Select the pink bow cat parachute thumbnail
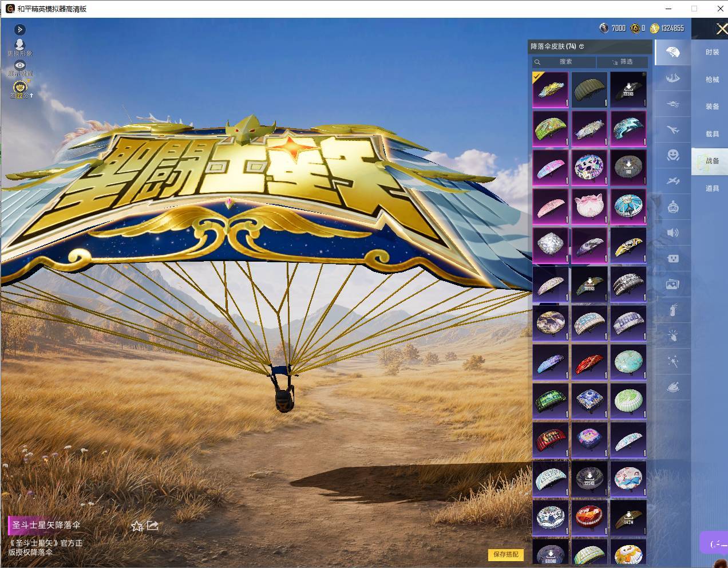This screenshot has width=728, height=568. point(589,207)
